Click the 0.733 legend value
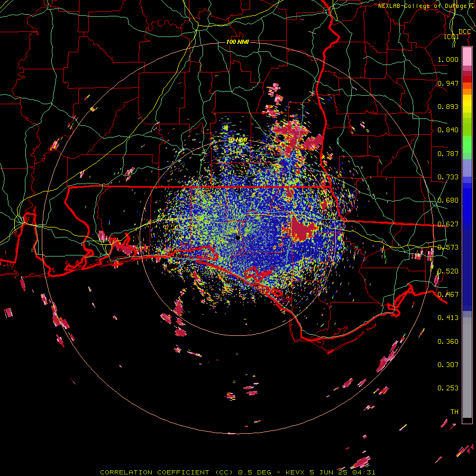Screen dimensions: 476x476 pos(448,177)
